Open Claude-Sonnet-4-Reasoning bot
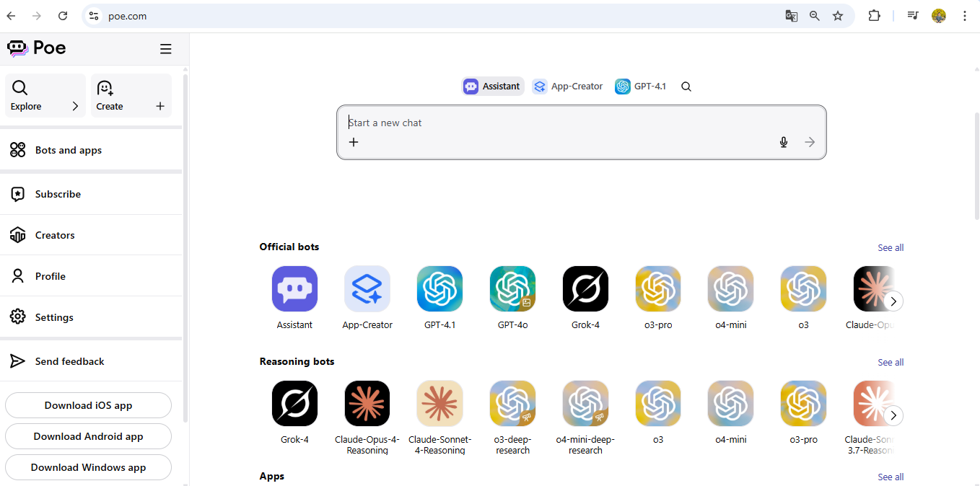 point(439,417)
